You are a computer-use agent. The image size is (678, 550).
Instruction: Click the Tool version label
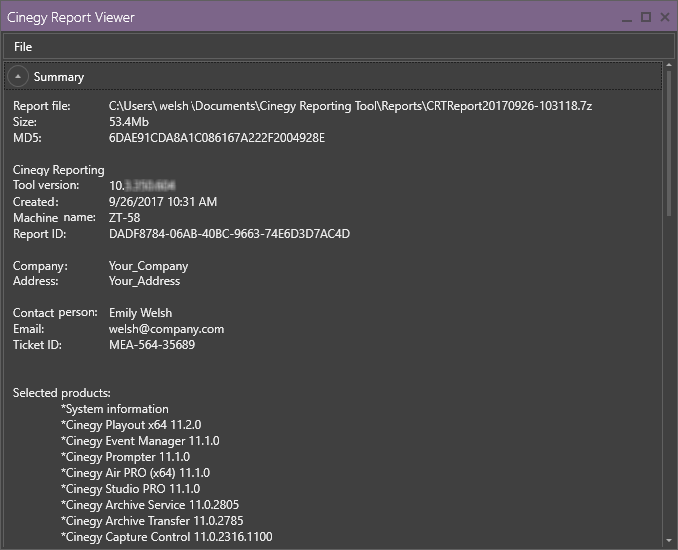[x=46, y=185]
